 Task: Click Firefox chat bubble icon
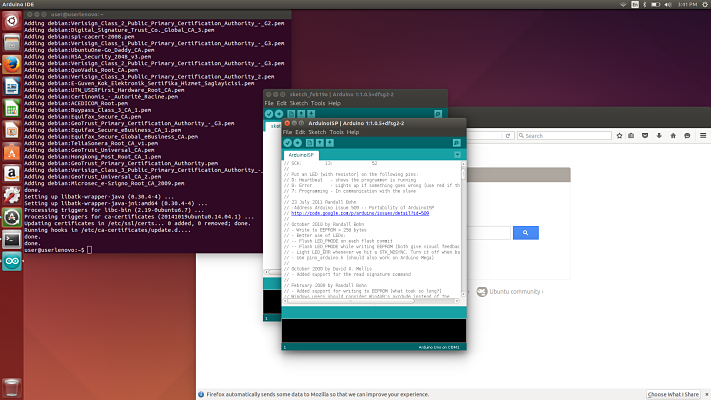click(x=687, y=136)
